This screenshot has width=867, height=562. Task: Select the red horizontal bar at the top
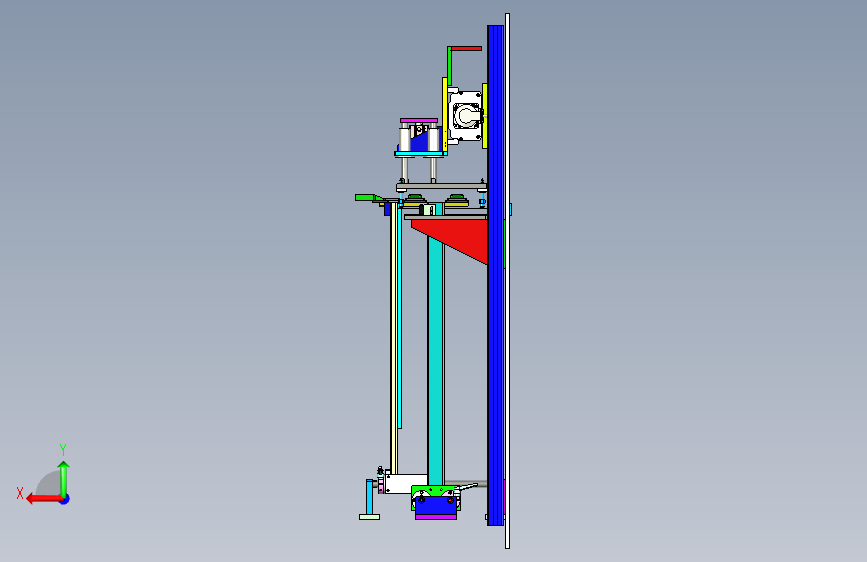[x=466, y=49]
